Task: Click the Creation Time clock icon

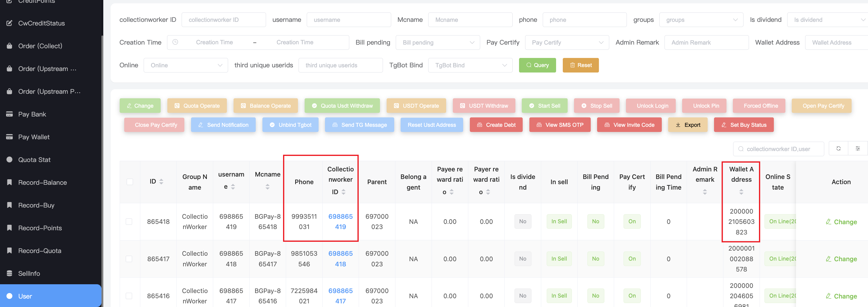Action: 175,42
